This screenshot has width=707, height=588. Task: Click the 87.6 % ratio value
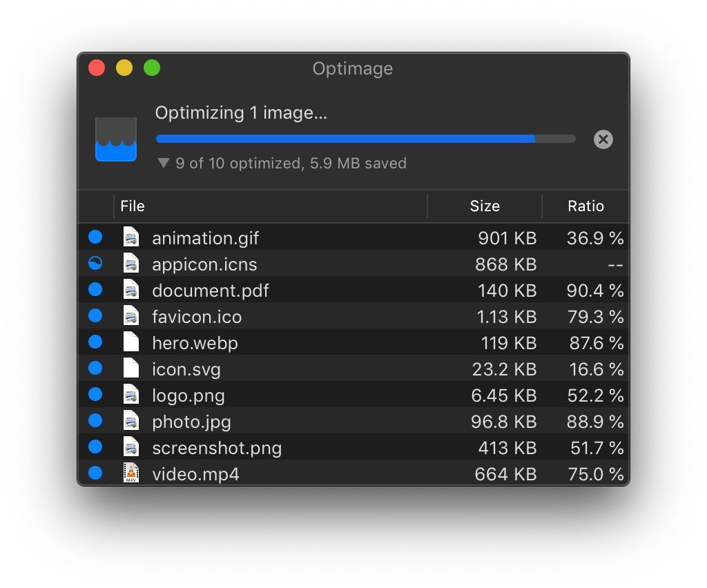(597, 343)
